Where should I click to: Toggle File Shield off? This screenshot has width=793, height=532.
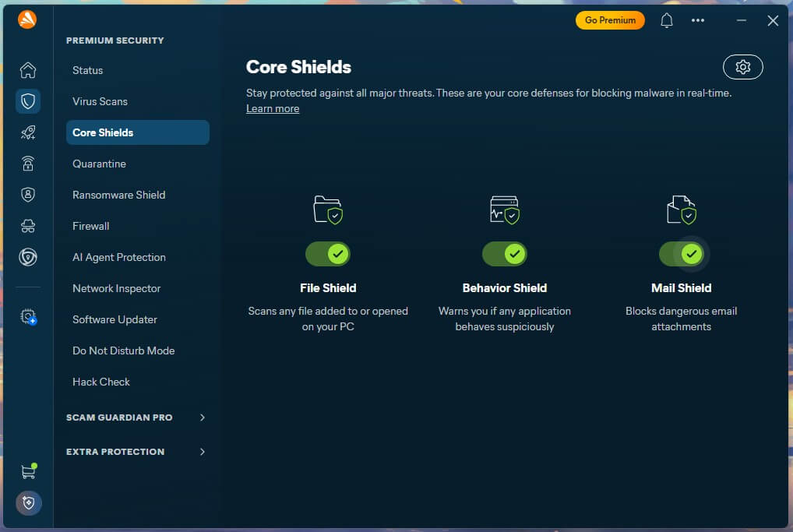click(x=328, y=254)
